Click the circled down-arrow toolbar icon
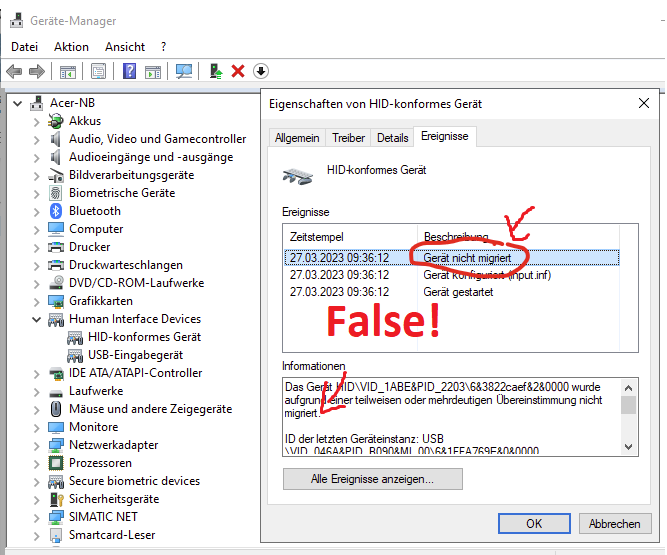667x555 pixels. point(261,71)
